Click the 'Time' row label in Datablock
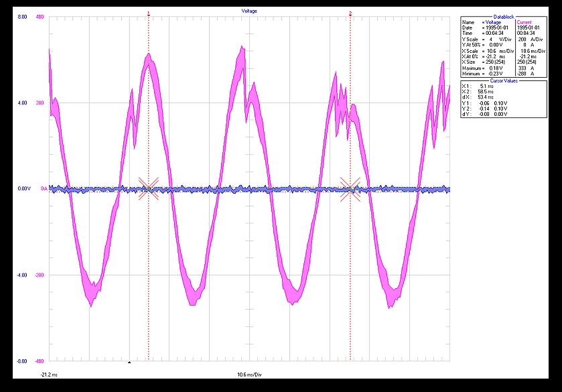Image resolution: width=562 pixels, height=392 pixels. pyautogui.click(x=467, y=33)
